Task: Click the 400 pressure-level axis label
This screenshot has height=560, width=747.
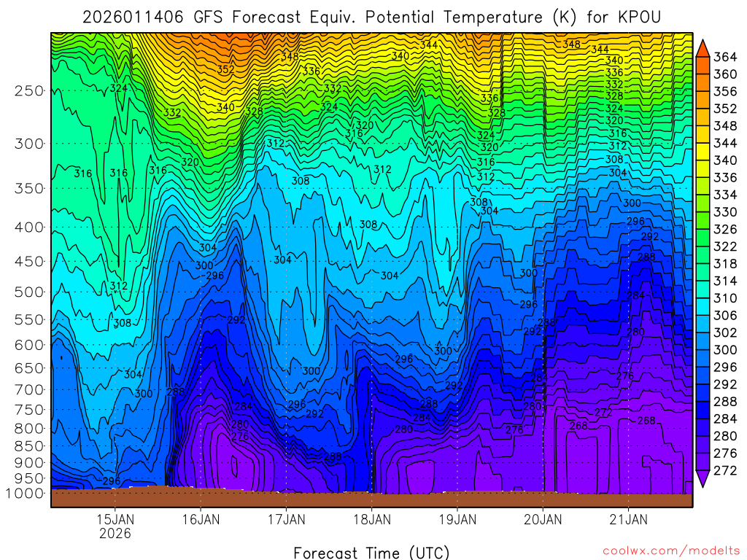Action: point(29,227)
